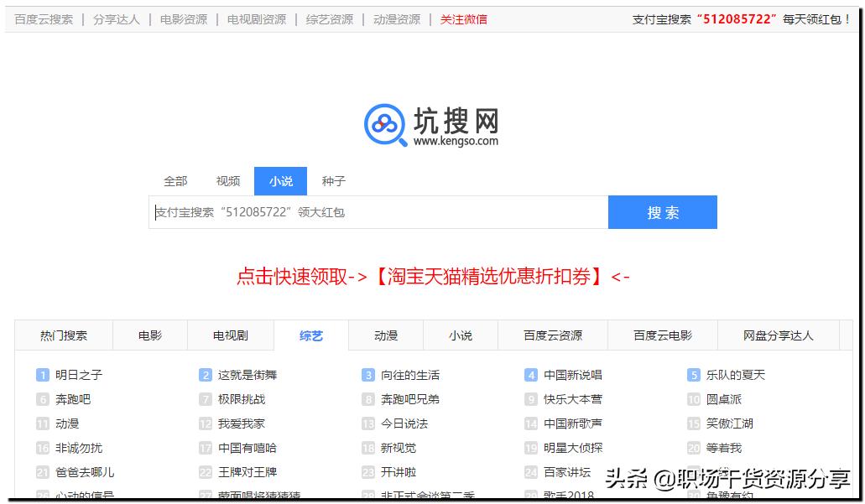Viewport: 865px width, 504px height.
Task: Click the blue 搜索 button
Action: tap(662, 211)
